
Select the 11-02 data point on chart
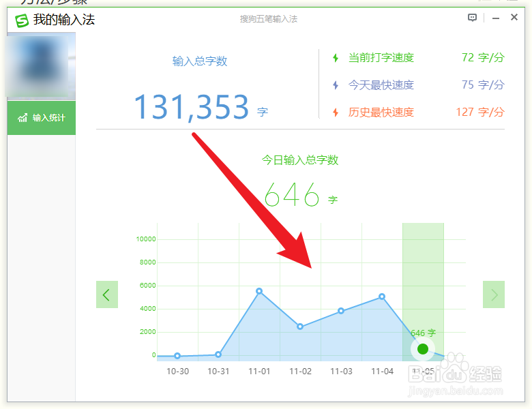pos(300,327)
